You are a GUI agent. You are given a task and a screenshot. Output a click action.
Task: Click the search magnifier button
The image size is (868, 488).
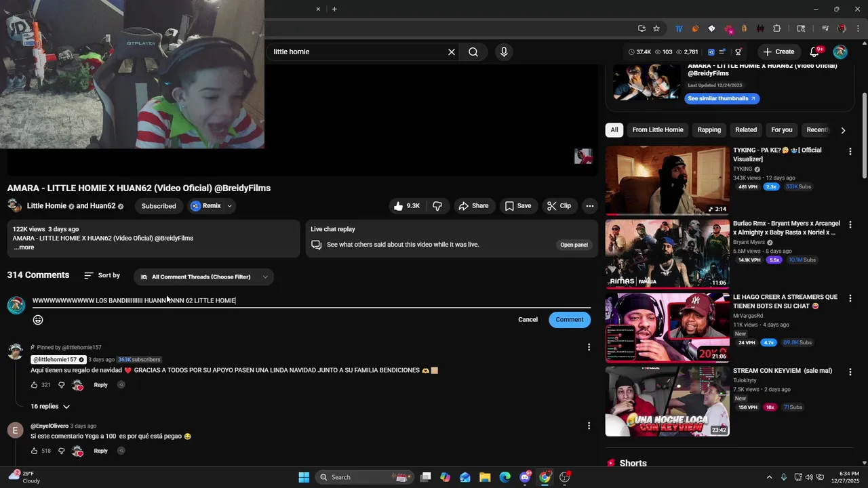coord(473,52)
